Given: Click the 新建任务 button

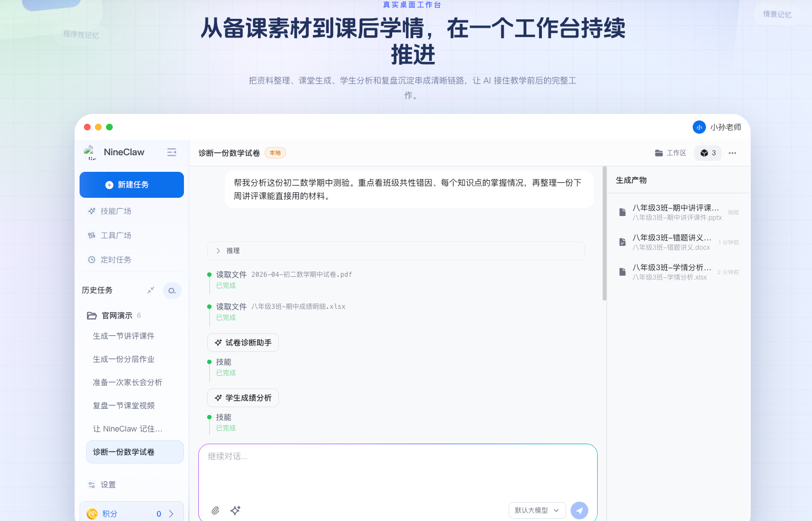Looking at the screenshot, I should point(131,185).
